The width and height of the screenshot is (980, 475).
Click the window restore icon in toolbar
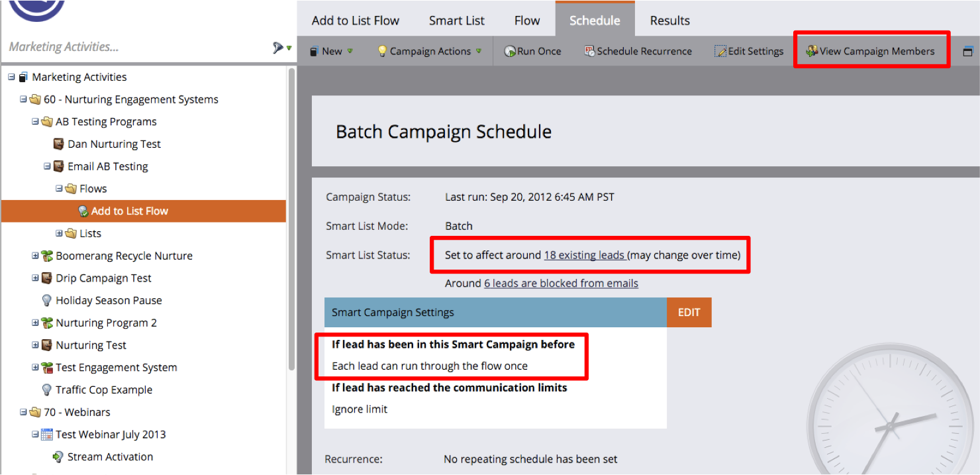pyautogui.click(x=967, y=52)
